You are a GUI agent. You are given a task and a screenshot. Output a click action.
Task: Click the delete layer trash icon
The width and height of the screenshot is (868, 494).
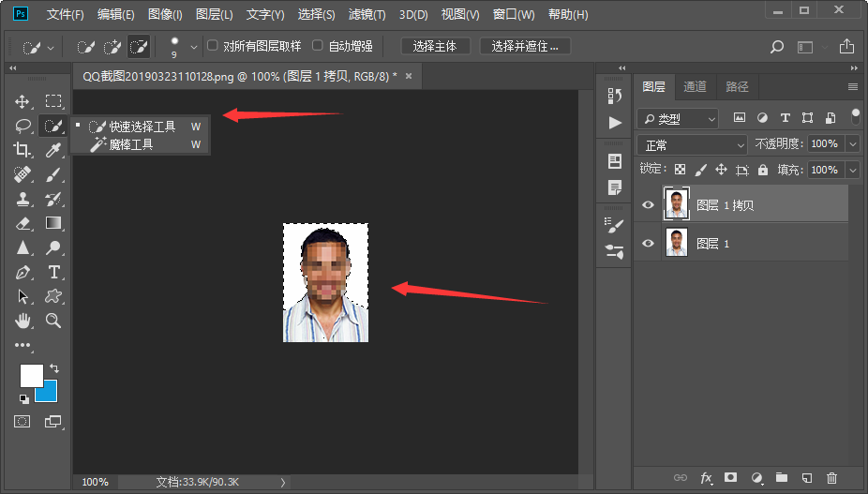tap(831, 478)
